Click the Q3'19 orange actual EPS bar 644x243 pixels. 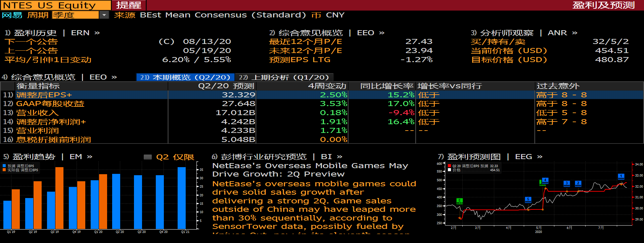click(59, 198)
